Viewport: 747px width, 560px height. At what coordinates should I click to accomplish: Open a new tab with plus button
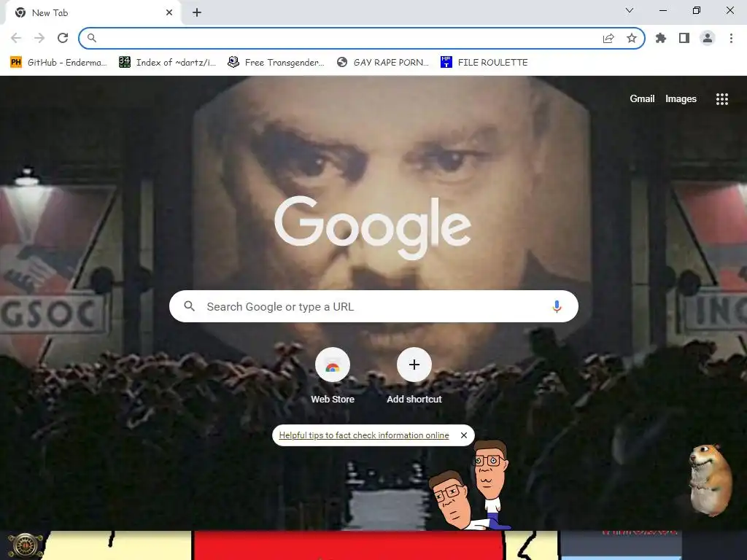197,13
